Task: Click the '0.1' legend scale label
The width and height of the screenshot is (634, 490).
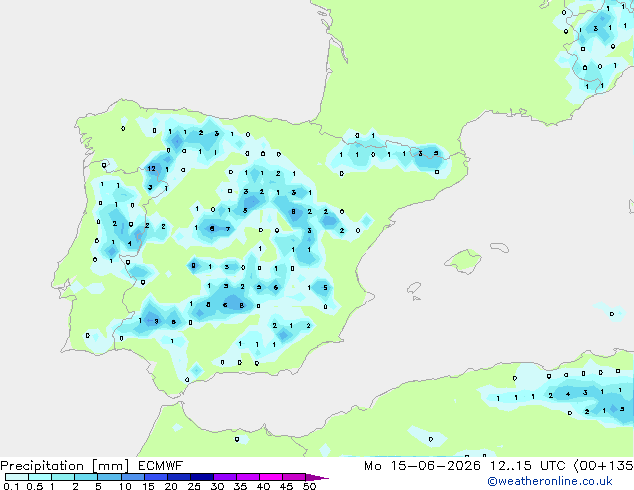Action: pos(11,486)
